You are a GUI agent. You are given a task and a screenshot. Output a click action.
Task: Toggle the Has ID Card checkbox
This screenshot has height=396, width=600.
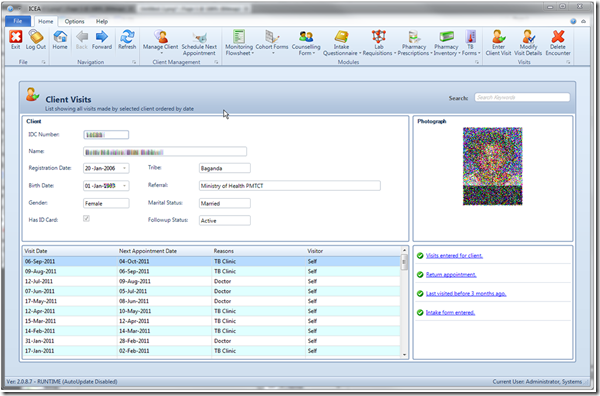coord(86,218)
